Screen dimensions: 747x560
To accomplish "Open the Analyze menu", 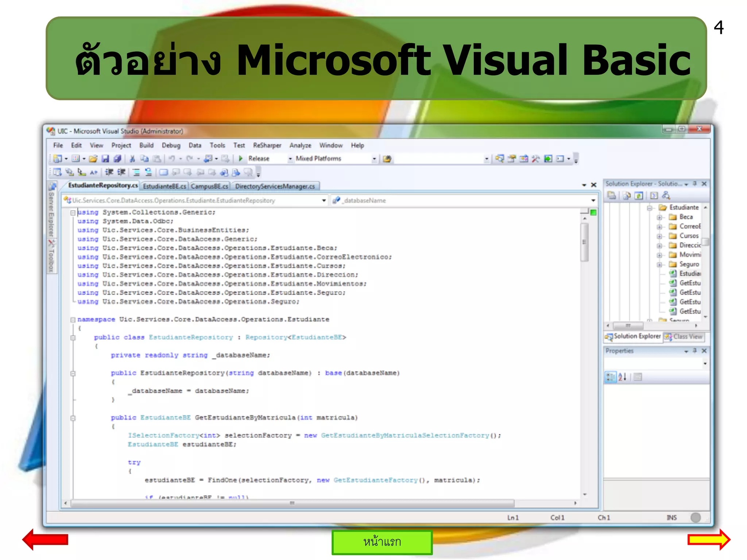I will 300,145.
